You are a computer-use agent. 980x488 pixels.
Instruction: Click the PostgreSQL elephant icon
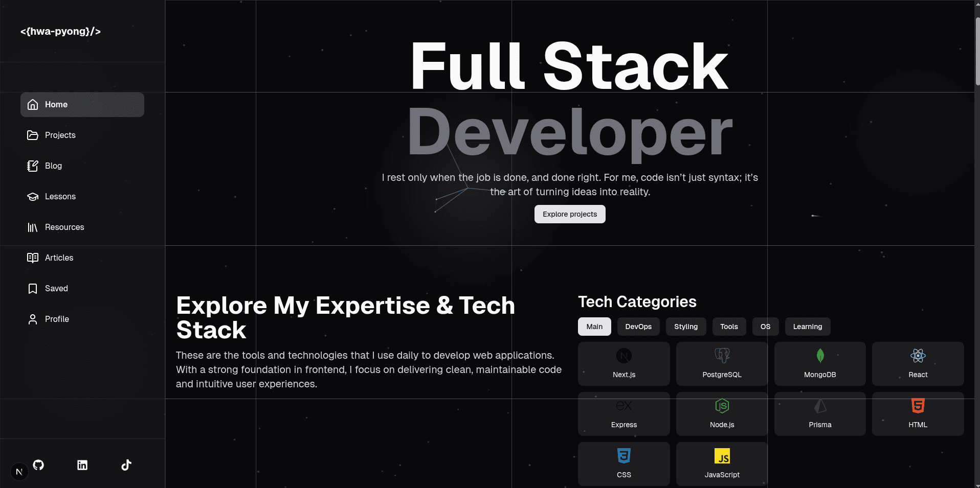722,356
